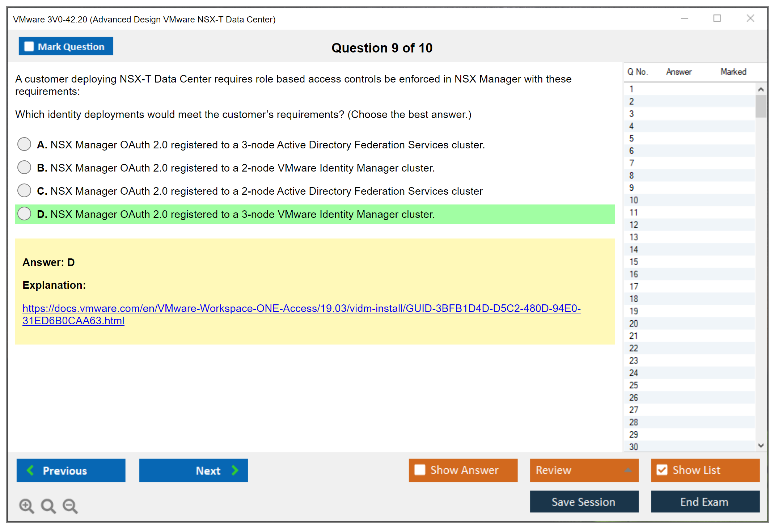Tick the Mark Question checkbox

pos(29,46)
